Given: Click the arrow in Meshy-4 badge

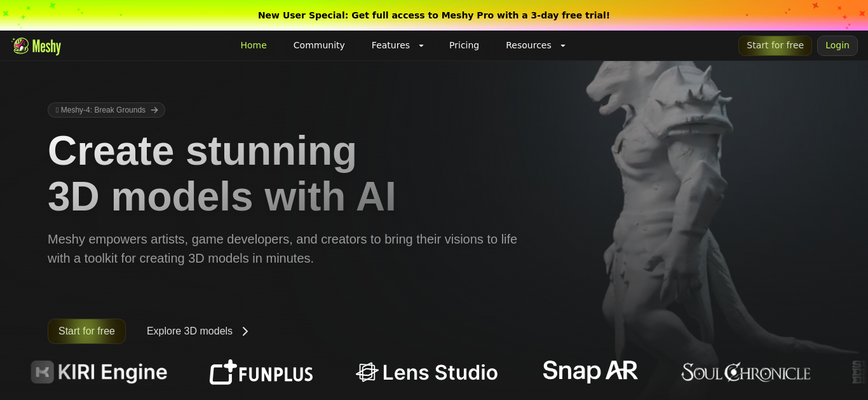Looking at the screenshot, I should [154, 110].
